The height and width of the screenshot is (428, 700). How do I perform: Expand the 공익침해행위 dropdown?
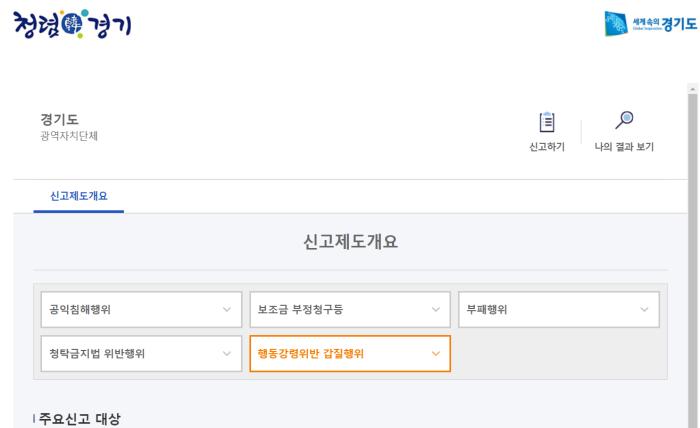click(141, 309)
